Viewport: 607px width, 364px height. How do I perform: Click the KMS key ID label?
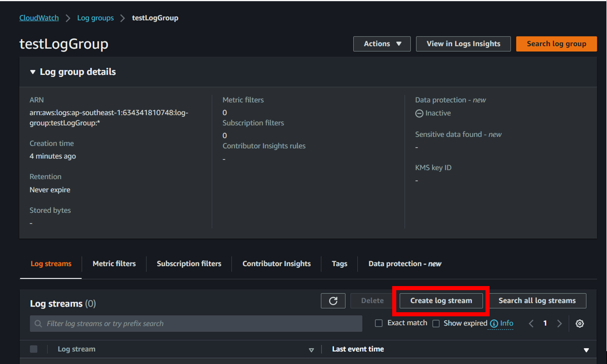[x=433, y=168]
